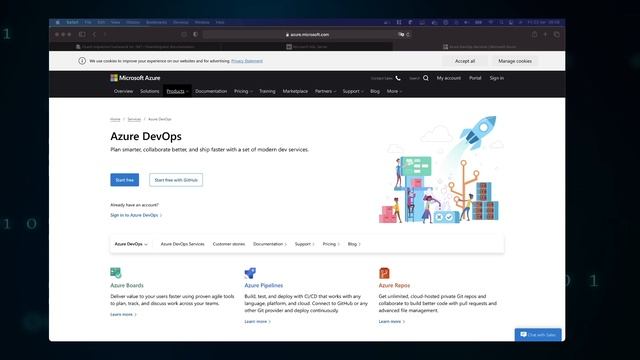Expand the Pricing dropdown in the top nav
640x360 pixels.
(243, 91)
